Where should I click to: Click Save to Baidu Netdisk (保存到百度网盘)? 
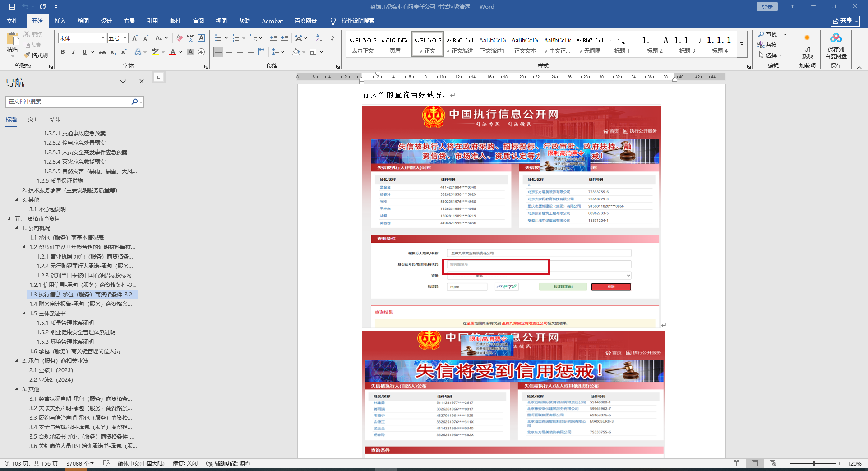tap(836, 45)
